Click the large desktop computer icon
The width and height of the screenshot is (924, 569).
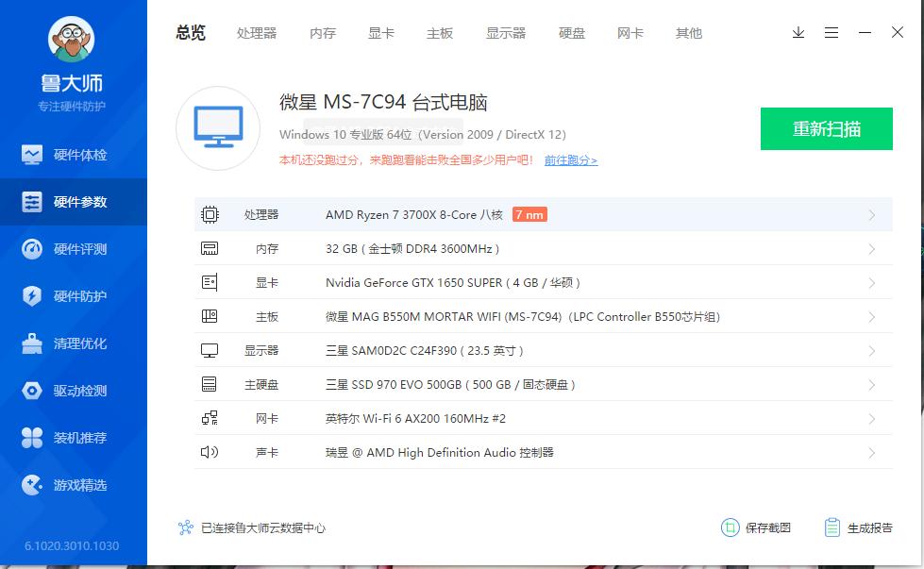[x=219, y=127]
